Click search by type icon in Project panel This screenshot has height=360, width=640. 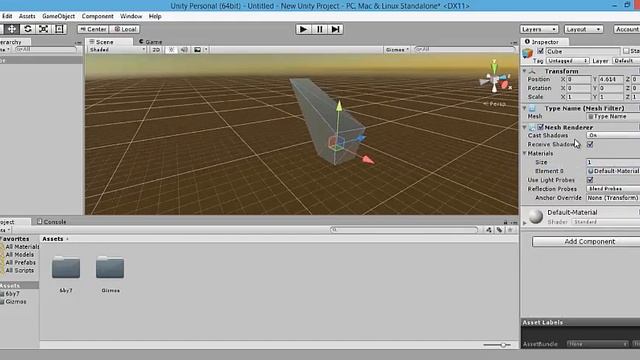tap(489, 230)
